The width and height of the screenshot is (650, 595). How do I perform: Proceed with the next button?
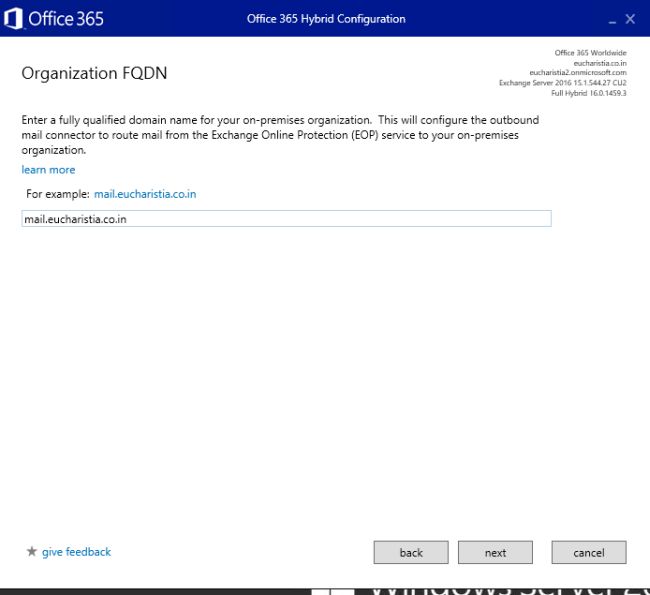tap(495, 552)
